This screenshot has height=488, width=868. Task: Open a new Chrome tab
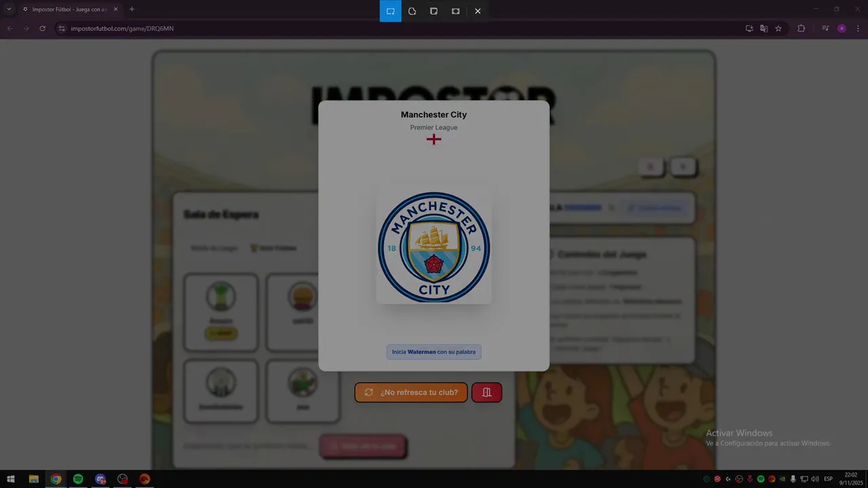click(132, 9)
